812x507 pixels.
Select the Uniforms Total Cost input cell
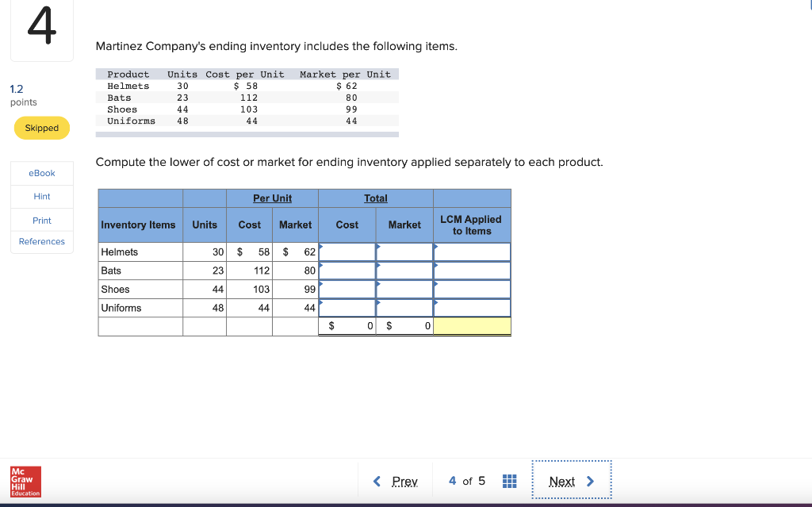tap(347, 308)
